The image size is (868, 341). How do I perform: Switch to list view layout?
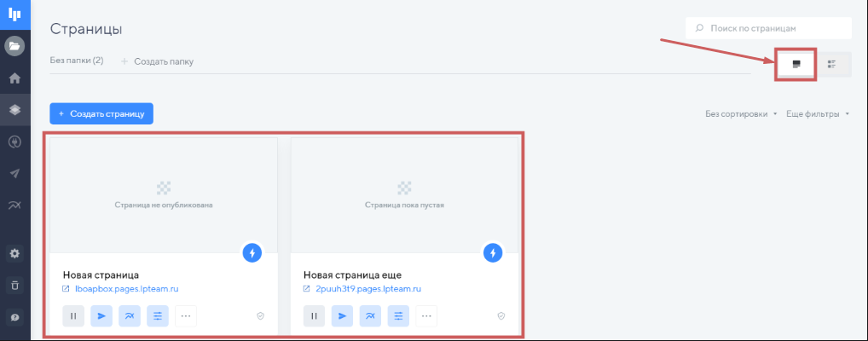pos(832,64)
